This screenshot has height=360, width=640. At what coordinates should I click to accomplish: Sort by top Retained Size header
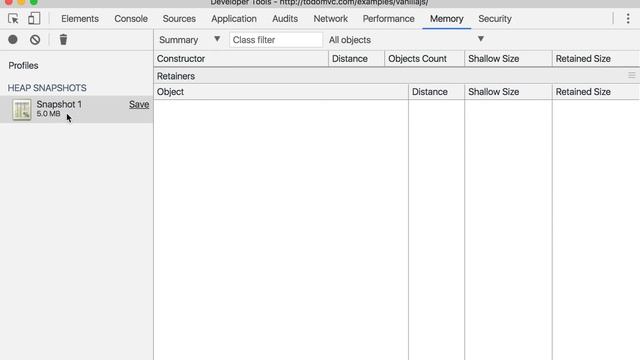596,59
